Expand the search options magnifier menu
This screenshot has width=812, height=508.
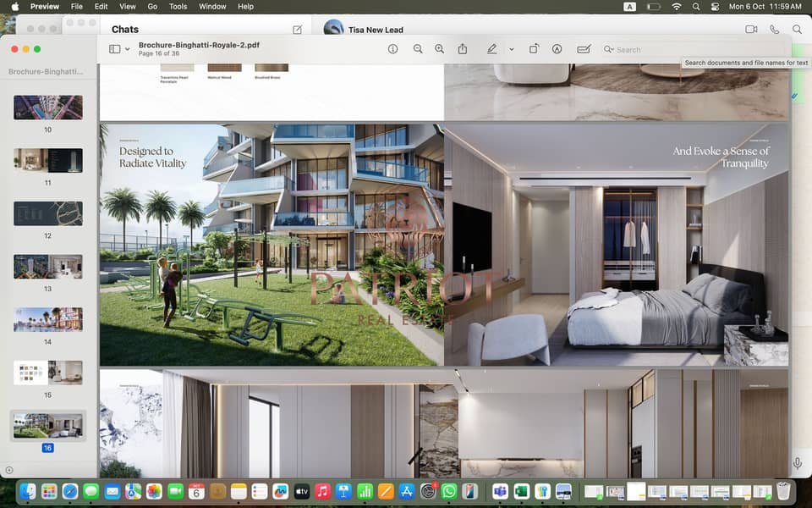coord(609,50)
